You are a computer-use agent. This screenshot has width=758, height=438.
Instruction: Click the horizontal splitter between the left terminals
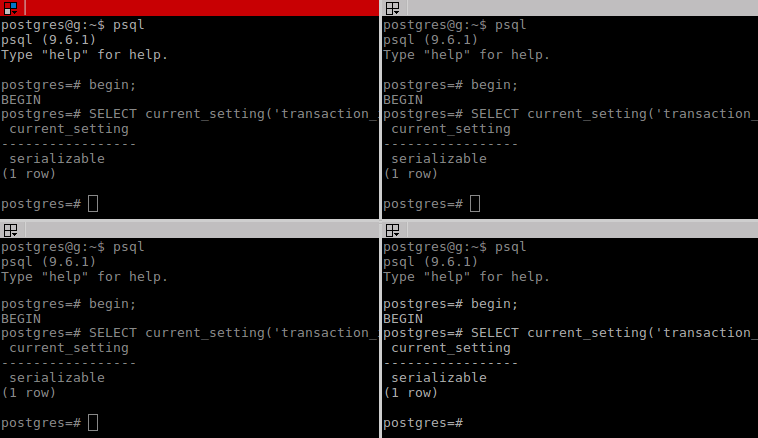point(190,220)
